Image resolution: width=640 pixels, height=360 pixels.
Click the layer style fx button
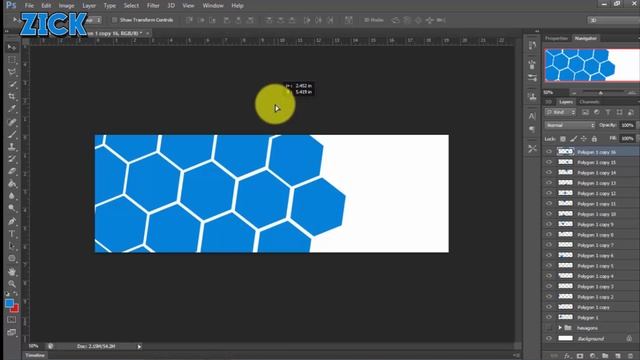click(x=567, y=356)
